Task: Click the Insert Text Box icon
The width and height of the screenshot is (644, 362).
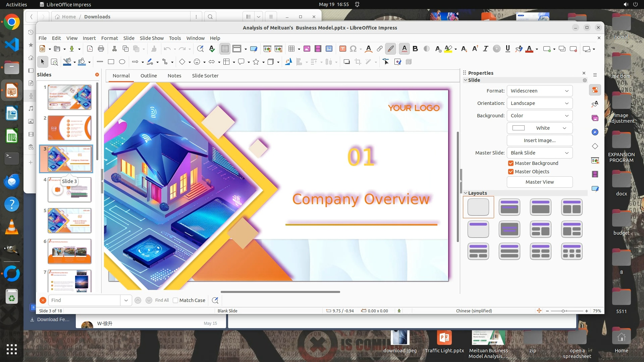Action: click(342, 49)
